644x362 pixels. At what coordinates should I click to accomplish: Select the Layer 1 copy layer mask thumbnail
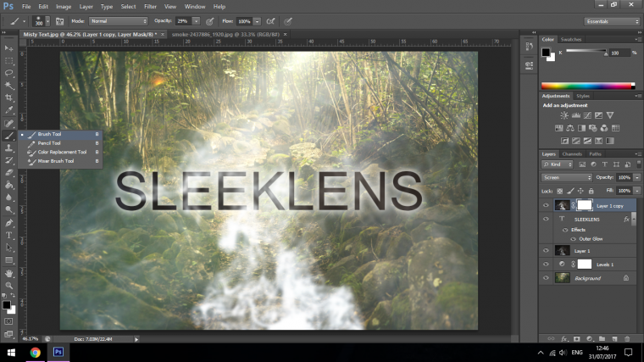pyautogui.click(x=585, y=205)
